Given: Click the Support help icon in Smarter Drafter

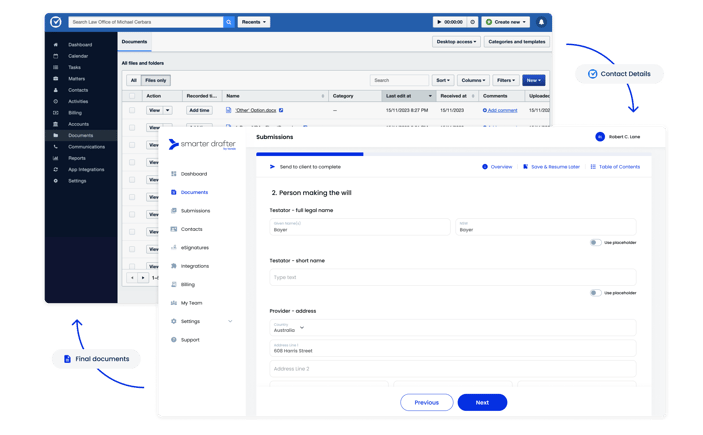Looking at the screenshot, I should [x=174, y=339].
